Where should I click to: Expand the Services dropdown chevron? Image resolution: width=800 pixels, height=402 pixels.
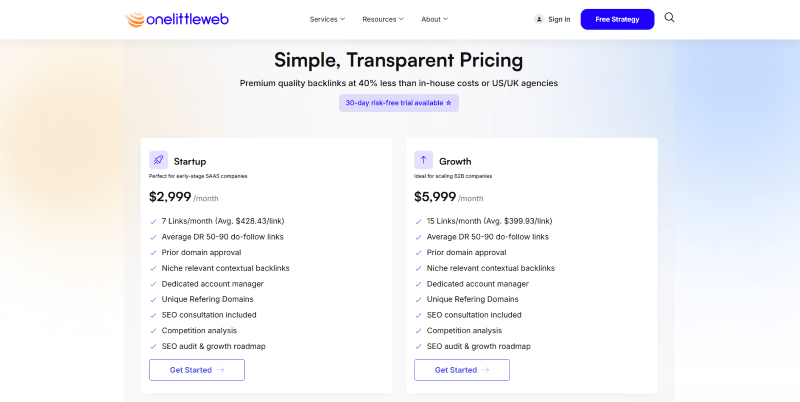pos(342,19)
